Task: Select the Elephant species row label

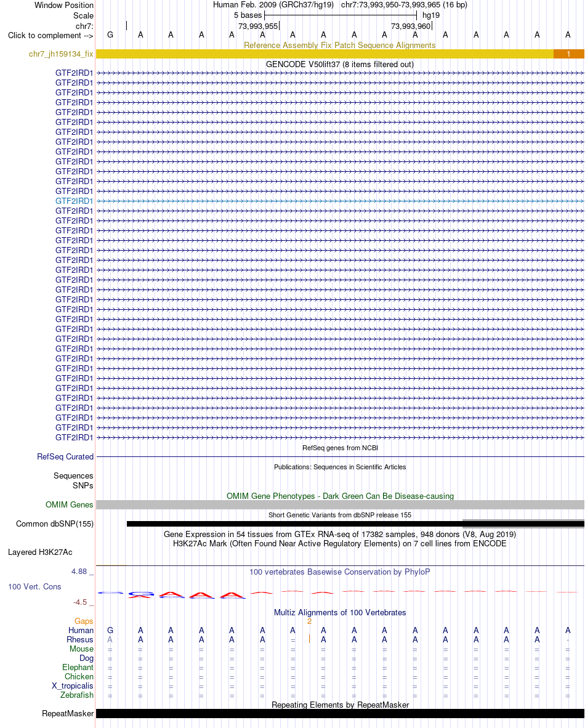Action: (x=78, y=668)
